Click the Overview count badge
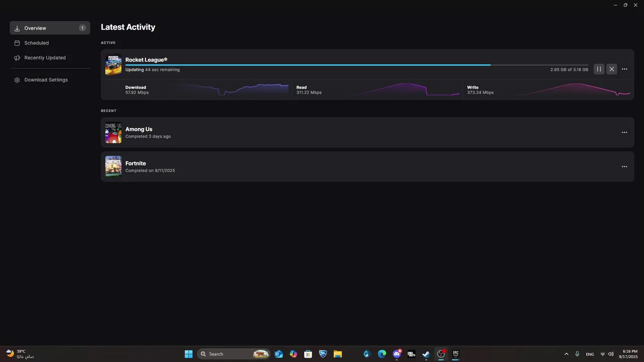The width and height of the screenshot is (644, 362). click(83, 28)
